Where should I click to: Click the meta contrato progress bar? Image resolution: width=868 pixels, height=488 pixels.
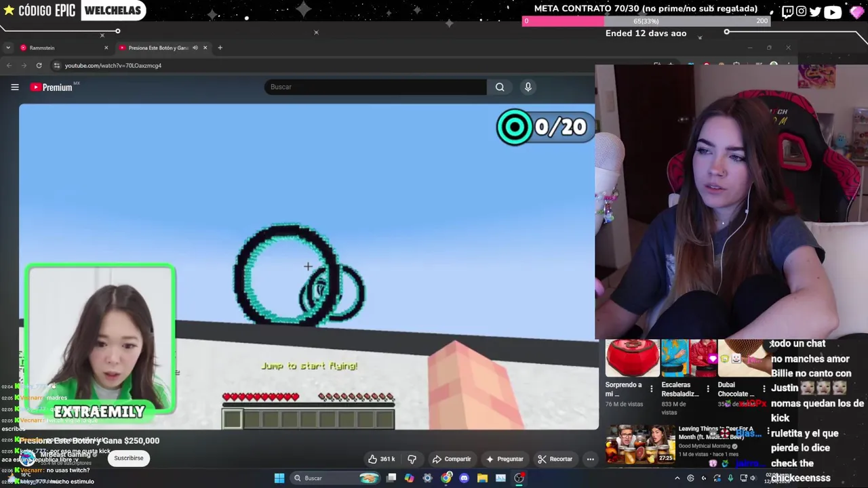coord(646,21)
